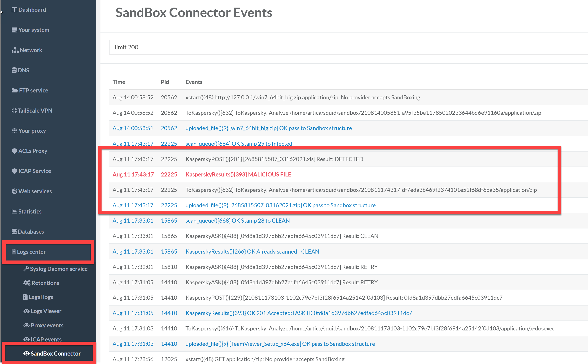
Task: Expand the Databases menu
Action: 31,232
